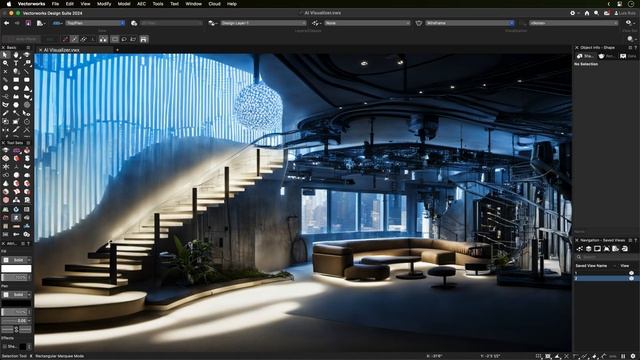Click the Saved Views search field
Screen dimensions: 640x360
(x=607, y=257)
